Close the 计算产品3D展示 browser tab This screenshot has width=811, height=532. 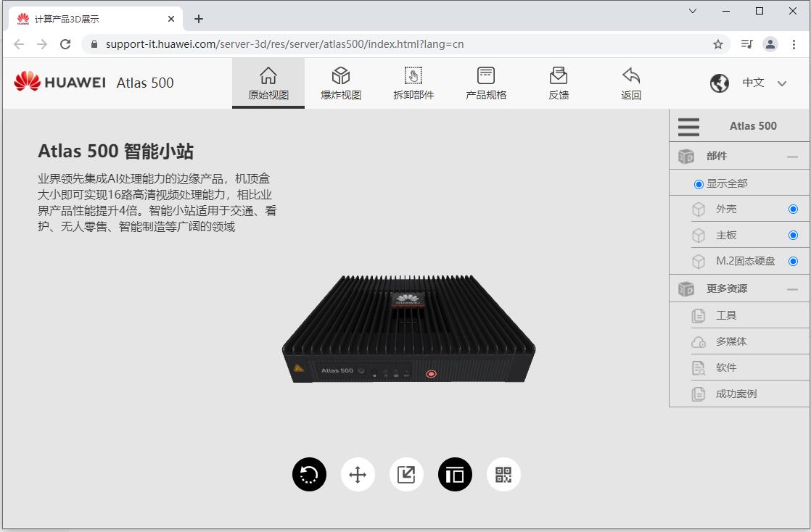pyautogui.click(x=171, y=19)
